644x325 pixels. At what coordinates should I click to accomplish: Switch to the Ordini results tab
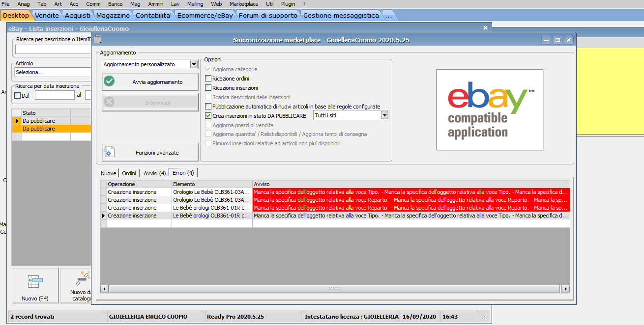(x=129, y=173)
